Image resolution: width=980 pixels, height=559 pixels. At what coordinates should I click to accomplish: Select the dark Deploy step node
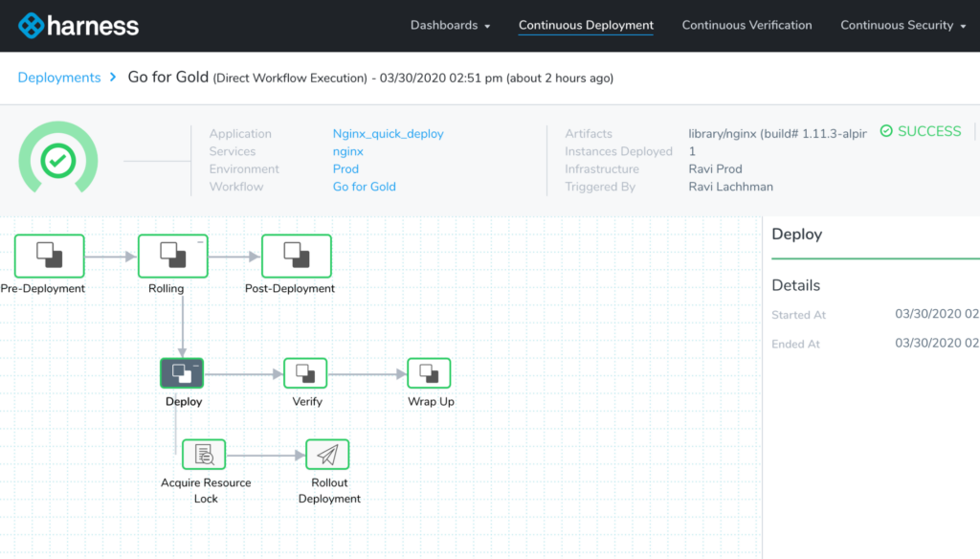[x=182, y=373]
